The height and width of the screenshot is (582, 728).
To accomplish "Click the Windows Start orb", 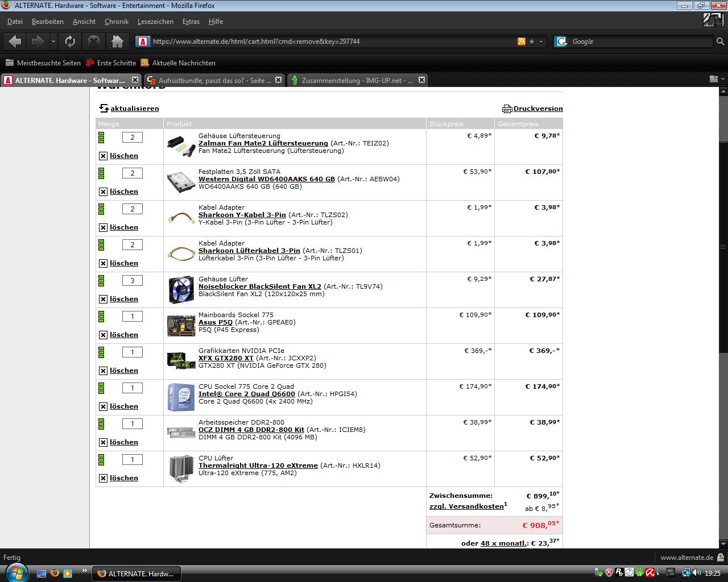I will click(x=15, y=572).
